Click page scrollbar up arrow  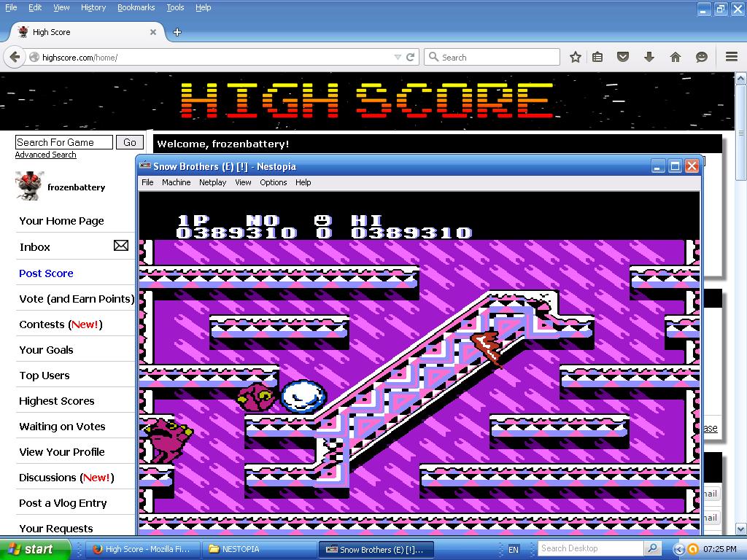[x=741, y=77]
